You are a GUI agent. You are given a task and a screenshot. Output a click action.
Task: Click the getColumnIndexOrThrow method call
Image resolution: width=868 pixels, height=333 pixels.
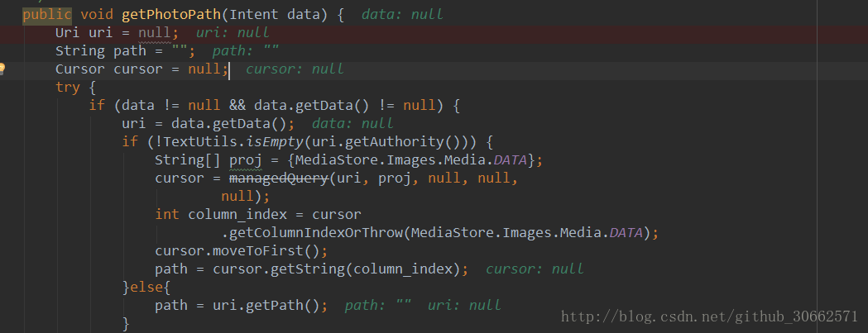click(316, 233)
